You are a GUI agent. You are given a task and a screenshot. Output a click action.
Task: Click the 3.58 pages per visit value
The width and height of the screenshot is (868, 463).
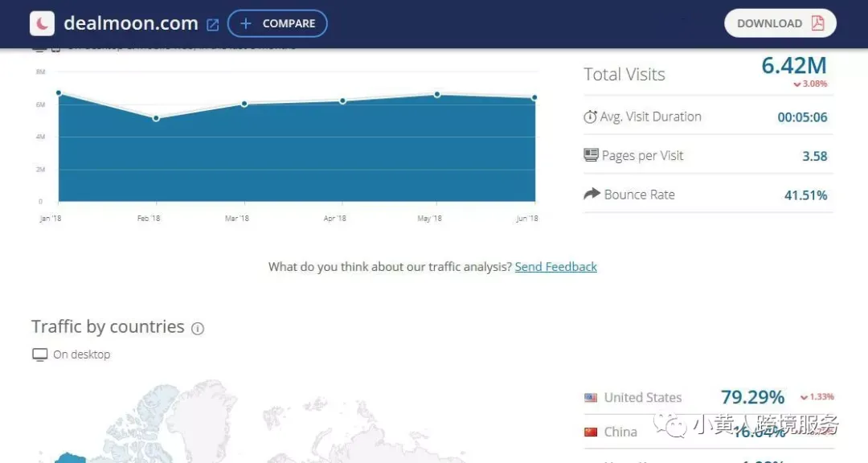point(815,156)
